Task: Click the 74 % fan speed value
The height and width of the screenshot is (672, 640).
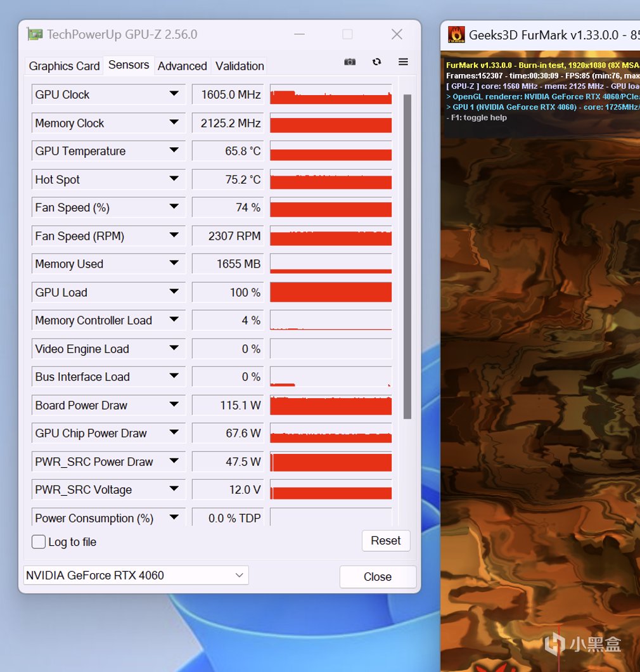Action: pyautogui.click(x=228, y=207)
